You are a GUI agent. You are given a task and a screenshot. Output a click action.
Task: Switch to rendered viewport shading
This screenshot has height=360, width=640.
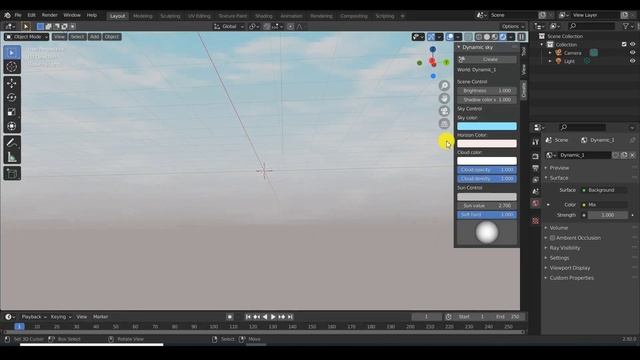tap(503, 37)
